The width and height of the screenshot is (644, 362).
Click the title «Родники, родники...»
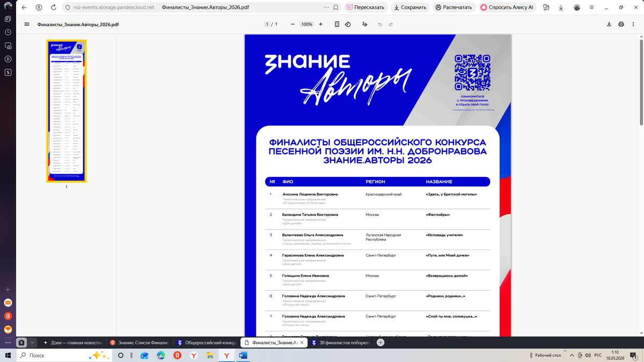click(x=445, y=296)
